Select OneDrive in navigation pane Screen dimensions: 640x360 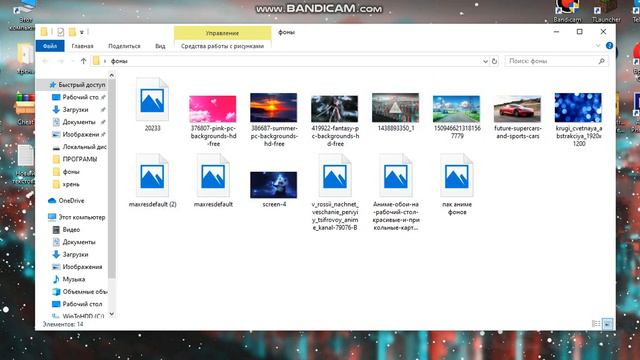tap(71, 201)
